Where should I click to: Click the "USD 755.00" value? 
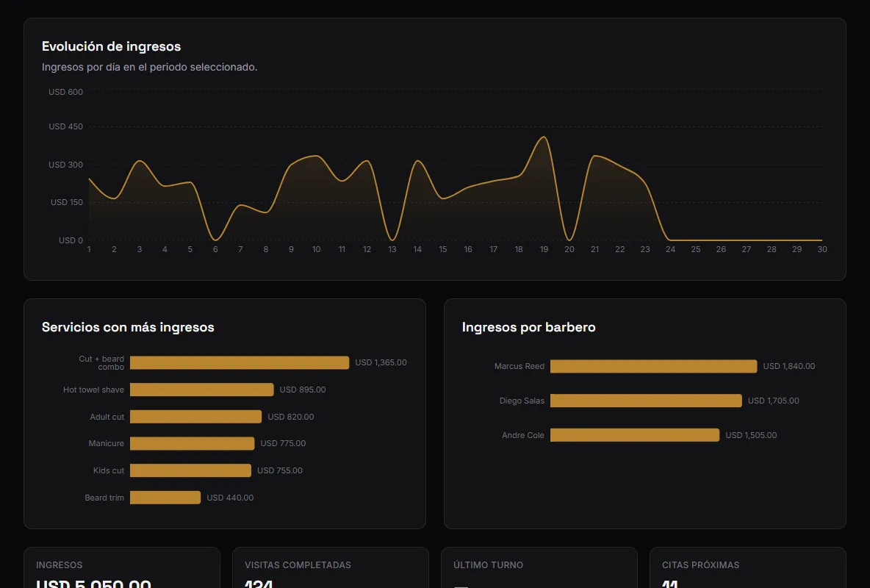[280, 470]
